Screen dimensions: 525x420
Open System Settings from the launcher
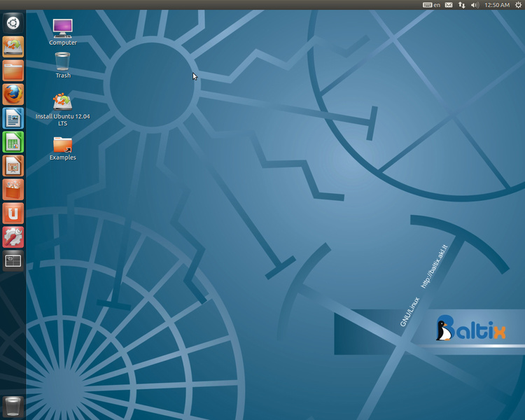(13, 237)
